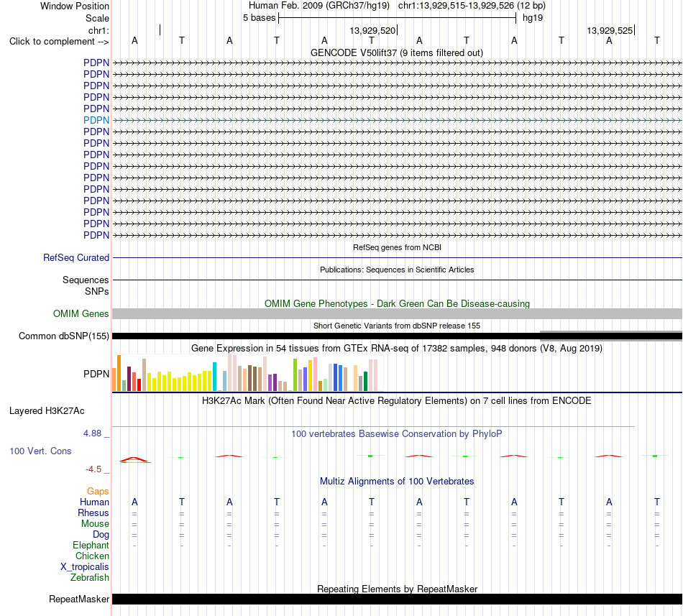Click the Layered H3K27Ac label
Screen dimensions: 683x616
(x=47, y=411)
